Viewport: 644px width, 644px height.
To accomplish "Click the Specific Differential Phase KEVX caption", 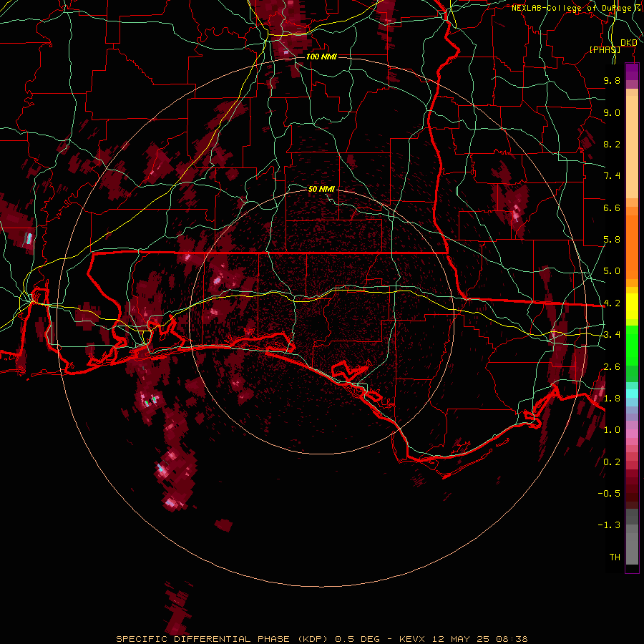I will (322, 639).
